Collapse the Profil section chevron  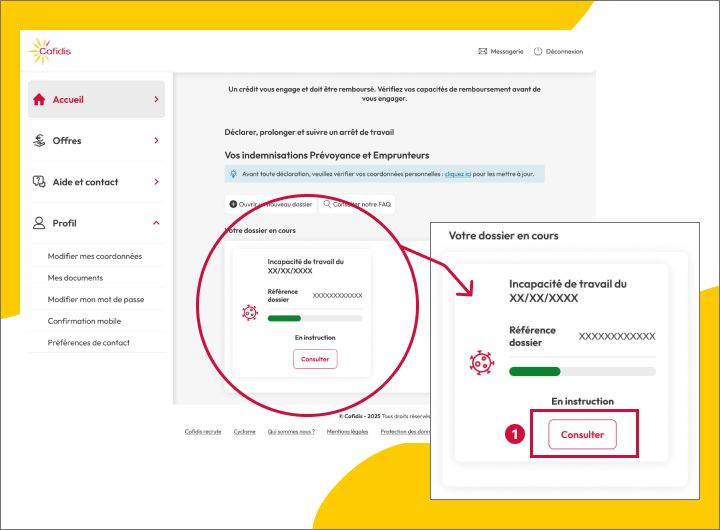point(156,223)
